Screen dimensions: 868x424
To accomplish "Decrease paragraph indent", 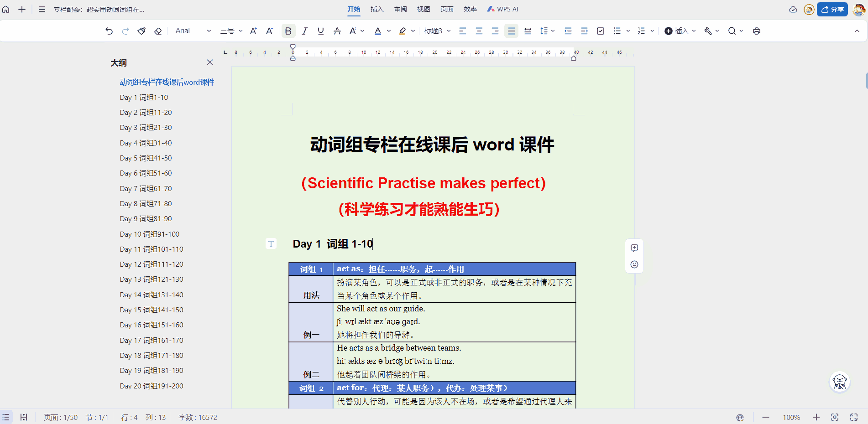I will pos(568,31).
